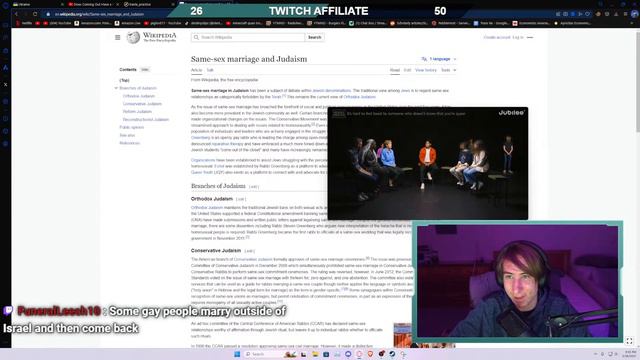Open the View history tab
The width and height of the screenshot is (640, 360).
pyautogui.click(x=426, y=70)
